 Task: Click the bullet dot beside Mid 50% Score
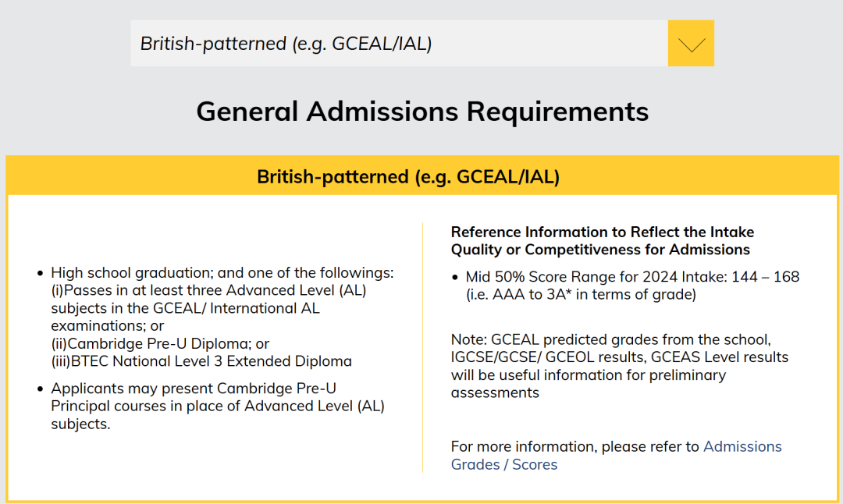click(455, 277)
